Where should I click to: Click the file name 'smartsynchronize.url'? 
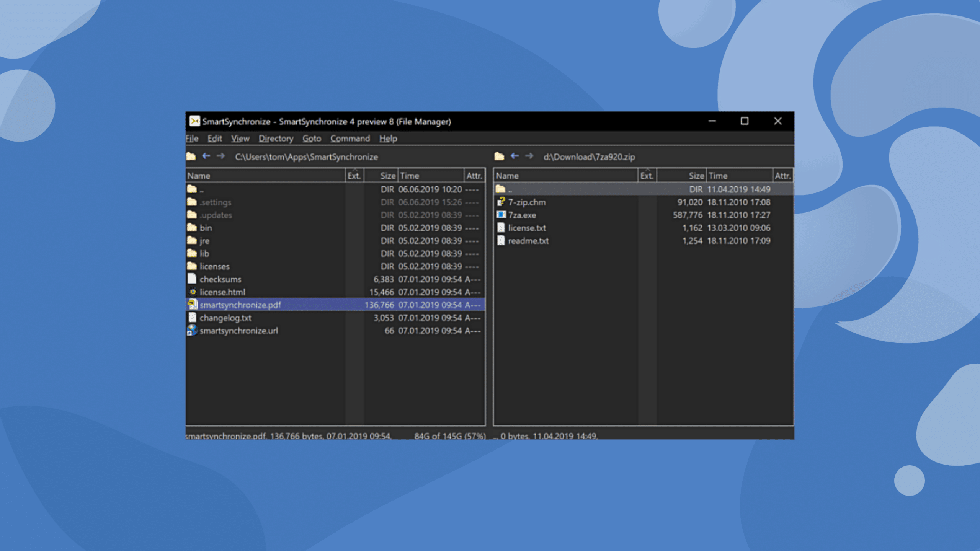tap(239, 331)
